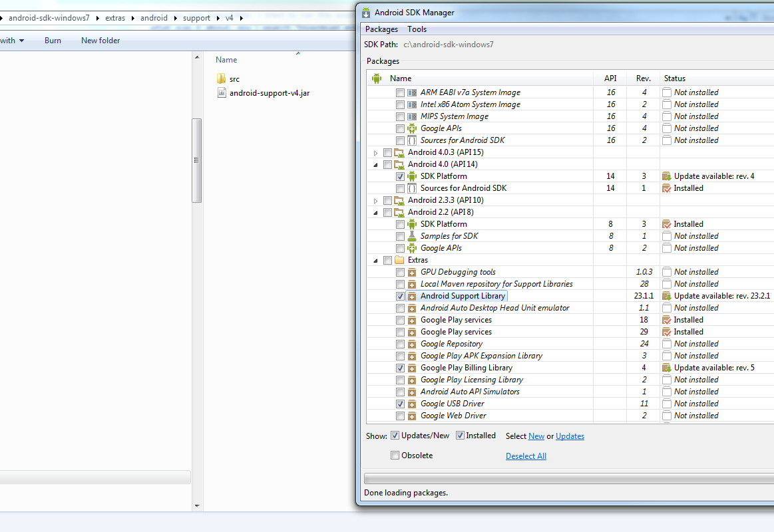Expand the Android 4.0.3 (API 15) node
This screenshot has width=774, height=532.
[x=375, y=153]
